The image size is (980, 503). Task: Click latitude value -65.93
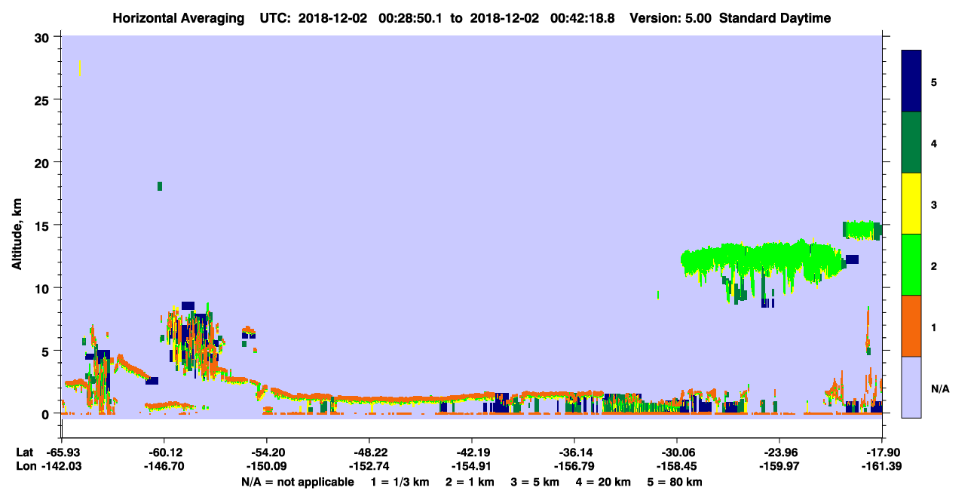click(62, 452)
